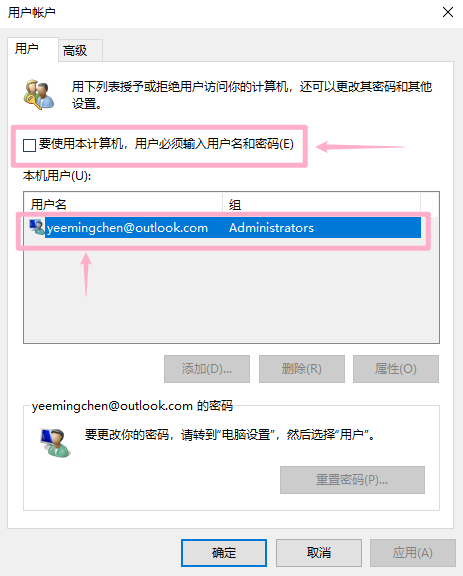Confirm with the 确定 button
Screen dimensions: 463x576
[224, 553]
